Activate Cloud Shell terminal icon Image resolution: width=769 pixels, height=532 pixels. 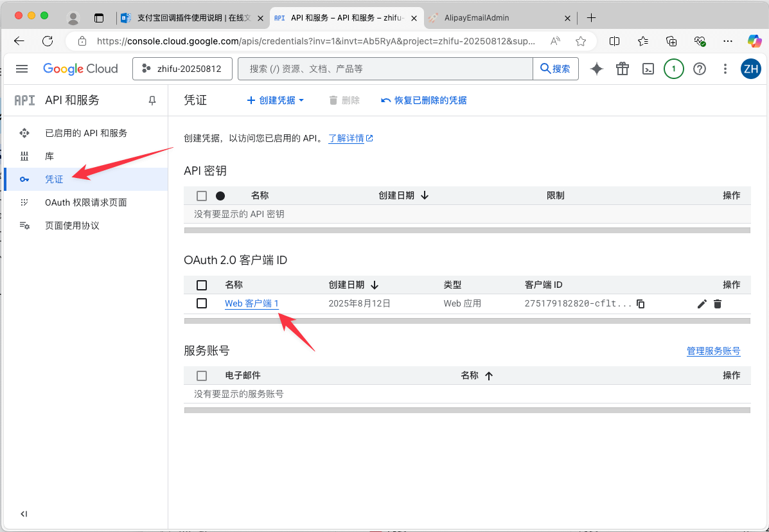click(648, 69)
